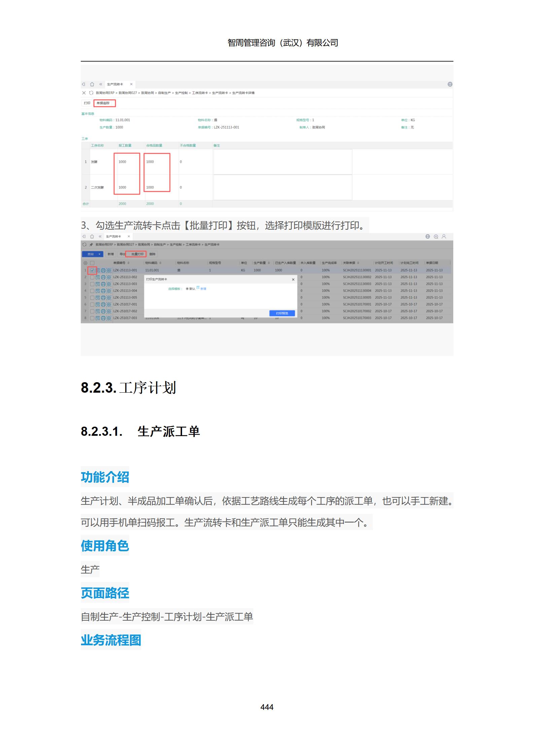534x756 pixels.
Task: Click the 删除 button
Action: click(152, 254)
